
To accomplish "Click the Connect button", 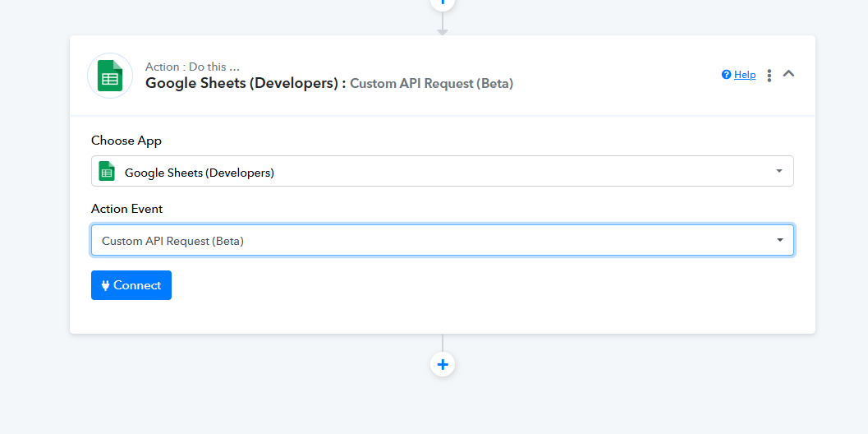I will tap(131, 285).
